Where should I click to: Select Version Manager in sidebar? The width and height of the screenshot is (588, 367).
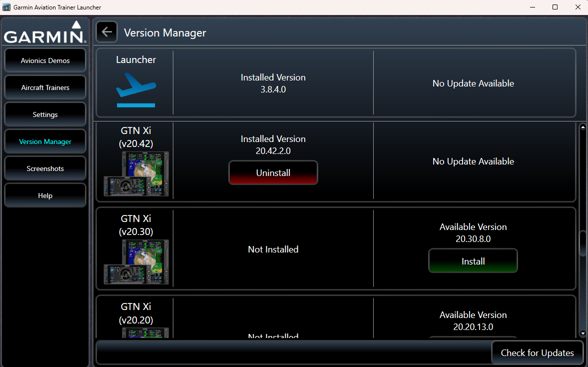[x=45, y=141]
